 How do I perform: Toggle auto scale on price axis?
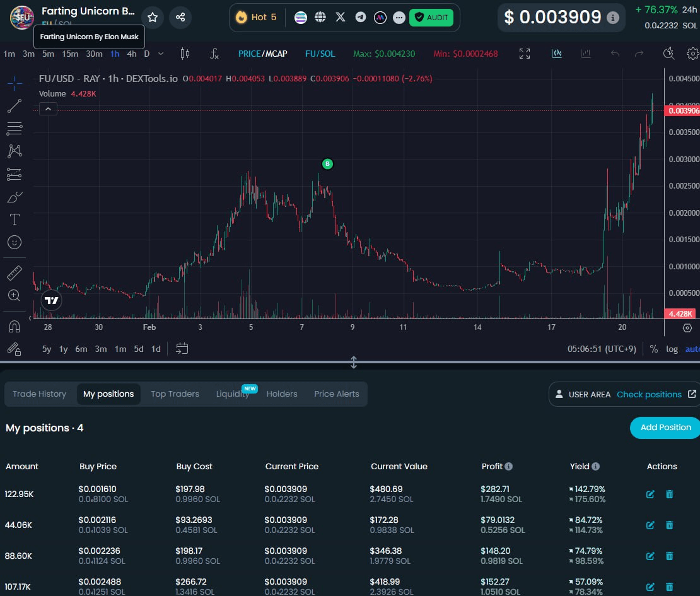click(x=692, y=349)
